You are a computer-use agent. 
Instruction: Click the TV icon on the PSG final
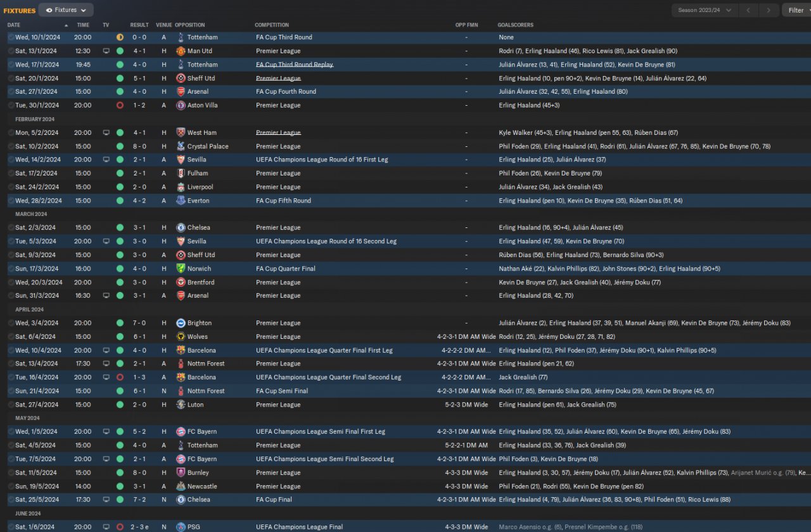pos(106,527)
